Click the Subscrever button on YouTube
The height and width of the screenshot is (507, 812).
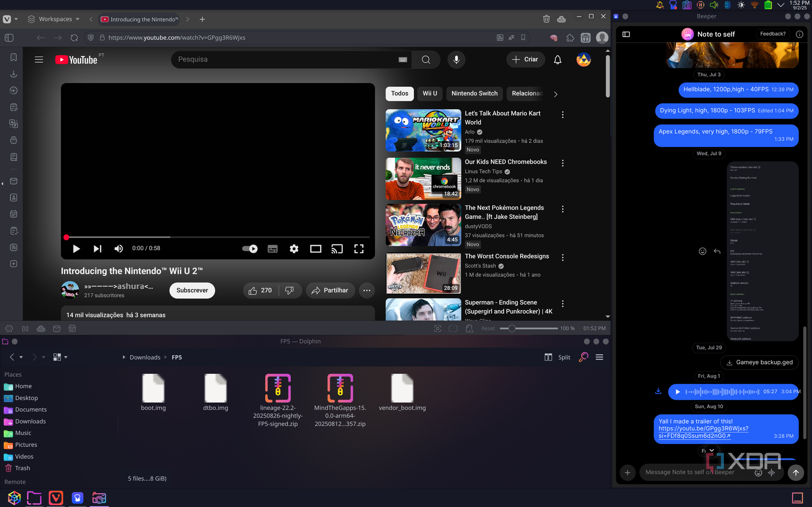pos(192,290)
